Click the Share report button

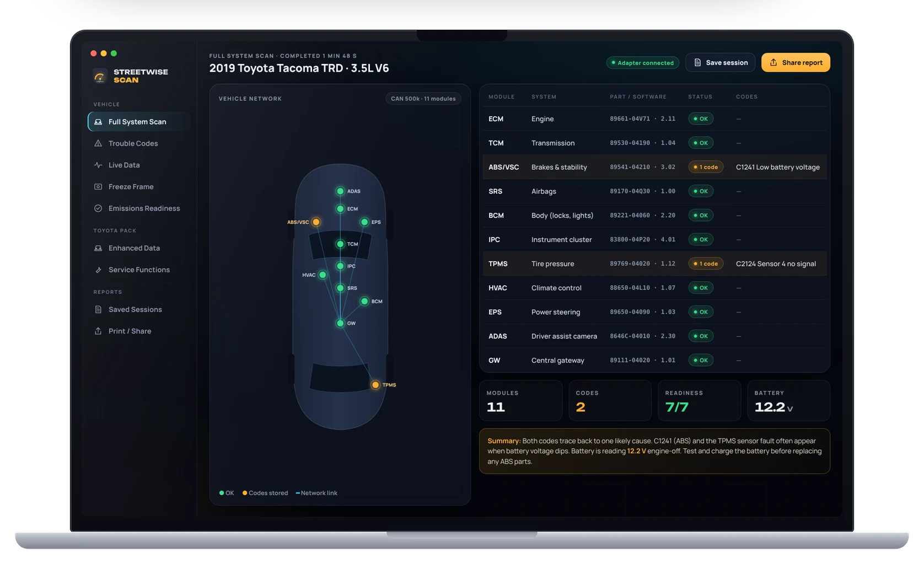pos(796,62)
